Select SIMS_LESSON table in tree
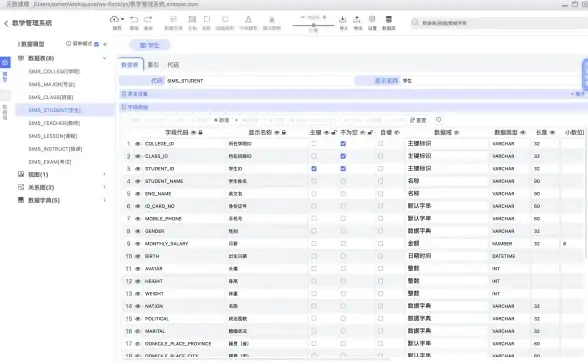The width and height of the screenshot is (588, 363). click(x=52, y=136)
